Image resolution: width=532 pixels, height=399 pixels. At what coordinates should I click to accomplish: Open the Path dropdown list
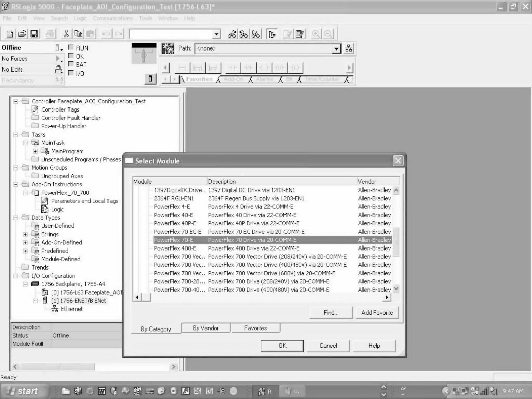pyautogui.click(x=336, y=48)
